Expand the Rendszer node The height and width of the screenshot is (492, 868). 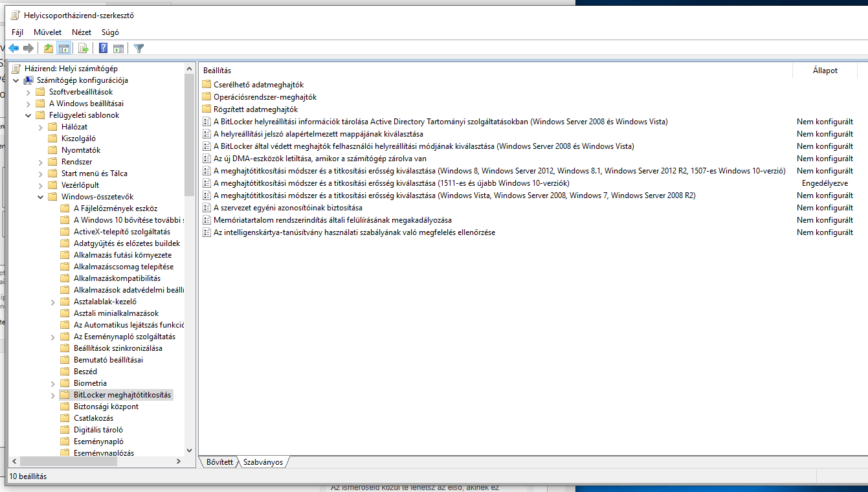coord(40,162)
